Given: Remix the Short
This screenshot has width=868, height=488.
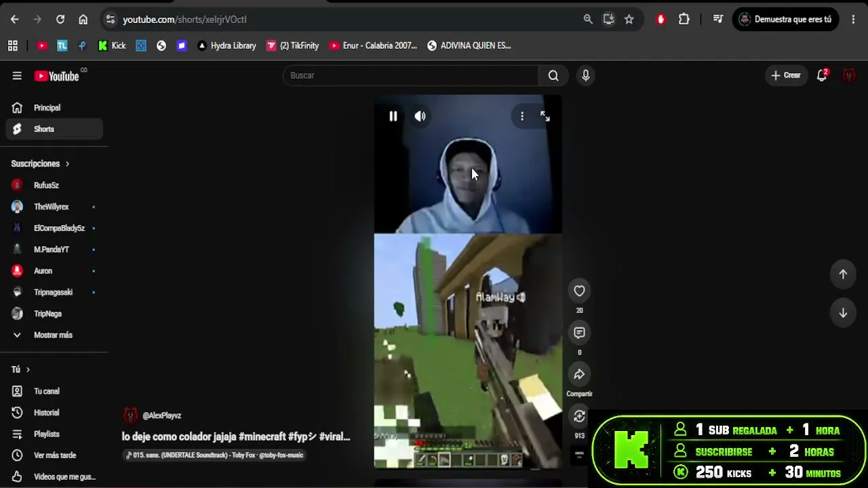Looking at the screenshot, I should 579,416.
